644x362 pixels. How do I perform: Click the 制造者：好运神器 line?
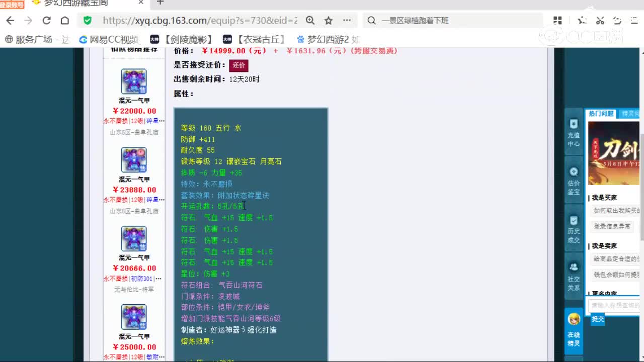(229, 330)
